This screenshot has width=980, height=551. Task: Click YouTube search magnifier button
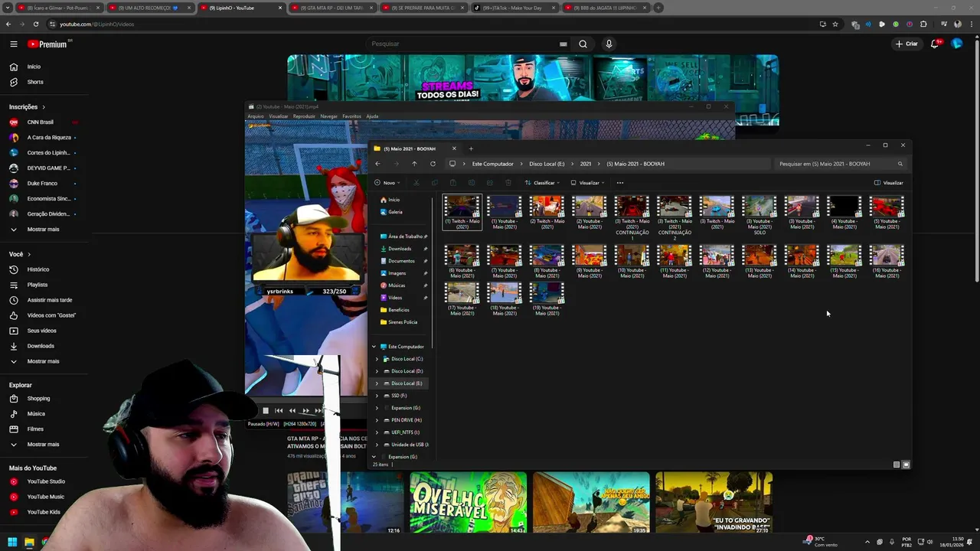point(583,44)
